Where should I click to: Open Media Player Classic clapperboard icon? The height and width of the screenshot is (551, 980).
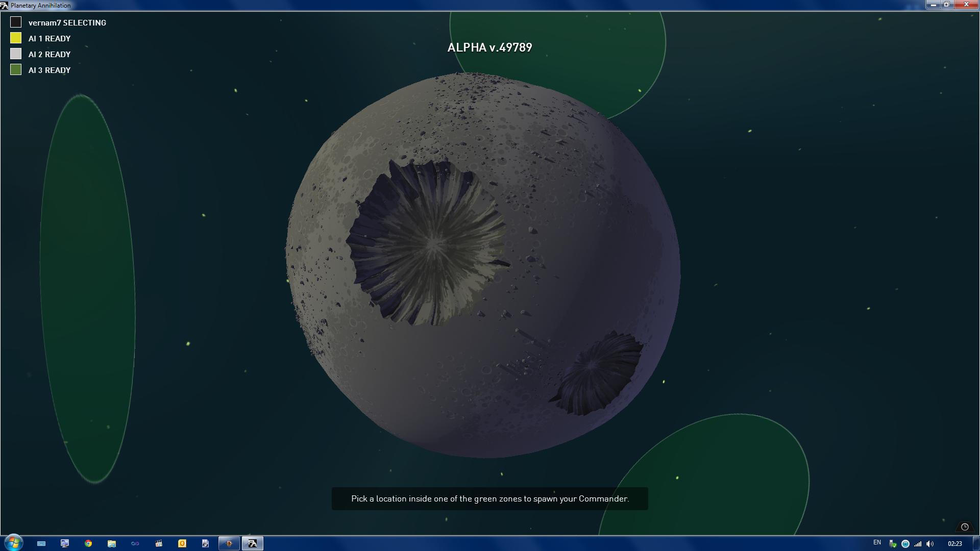click(x=159, y=543)
